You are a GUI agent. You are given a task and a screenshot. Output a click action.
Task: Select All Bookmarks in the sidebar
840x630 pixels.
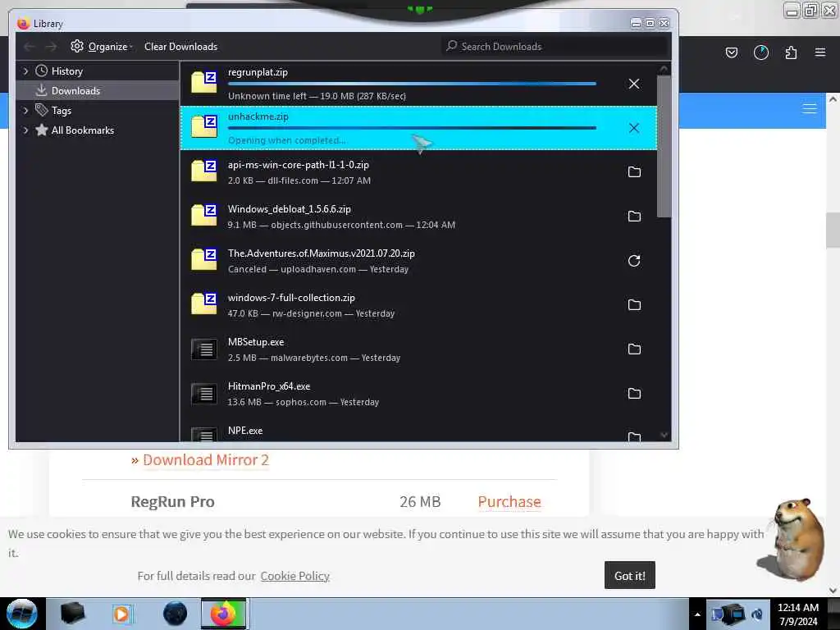tap(98, 130)
